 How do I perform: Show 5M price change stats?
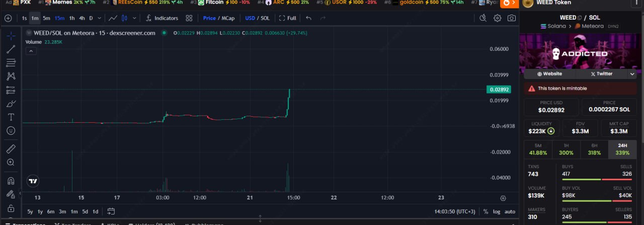[538, 149]
